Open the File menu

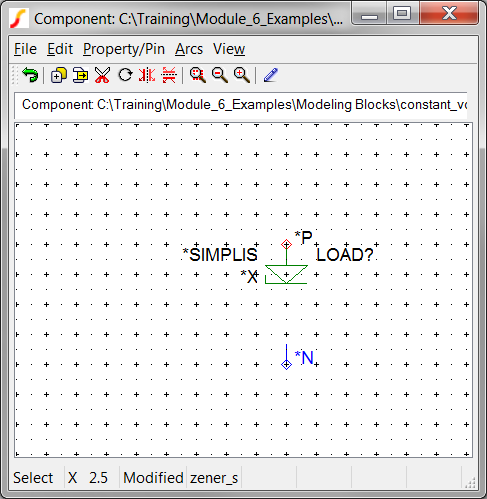coord(25,49)
